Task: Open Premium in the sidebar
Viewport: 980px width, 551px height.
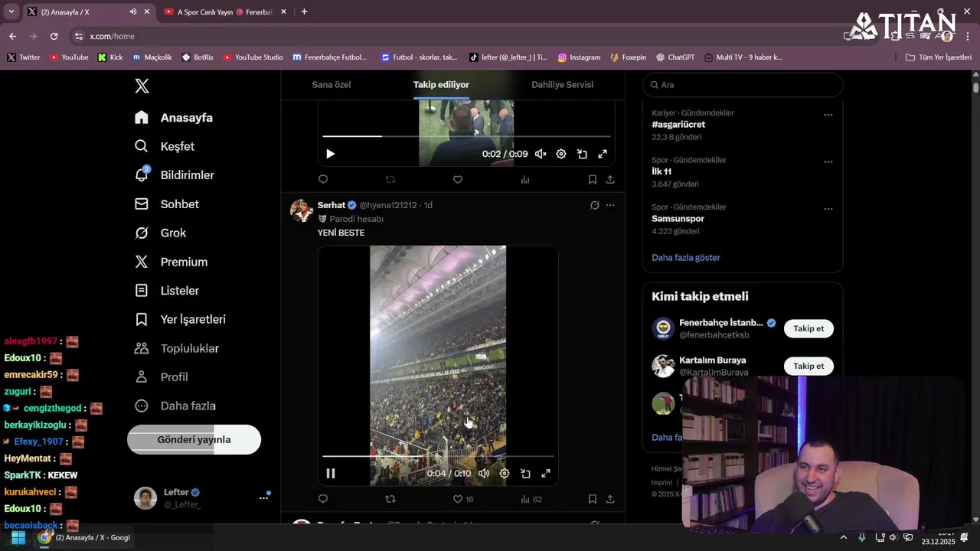Action: [x=171, y=262]
